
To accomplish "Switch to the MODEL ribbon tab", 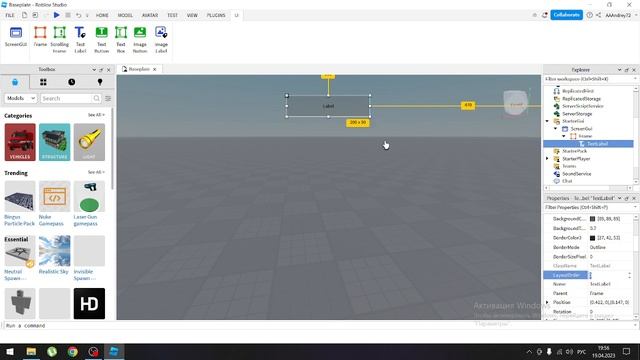I will click(125, 15).
